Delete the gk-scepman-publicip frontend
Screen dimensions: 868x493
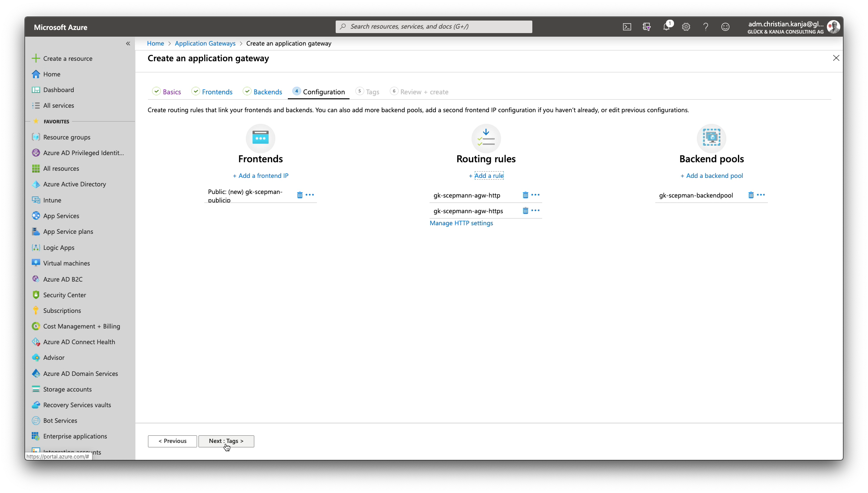click(x=300, y=195)
